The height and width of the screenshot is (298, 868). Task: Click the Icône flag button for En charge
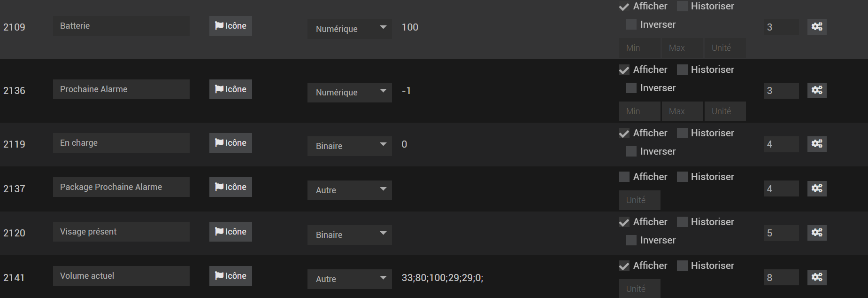pos(230,143)
